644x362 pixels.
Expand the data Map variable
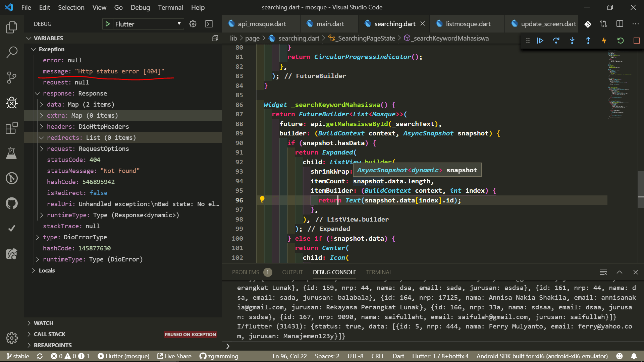click(x=42, y=105)
